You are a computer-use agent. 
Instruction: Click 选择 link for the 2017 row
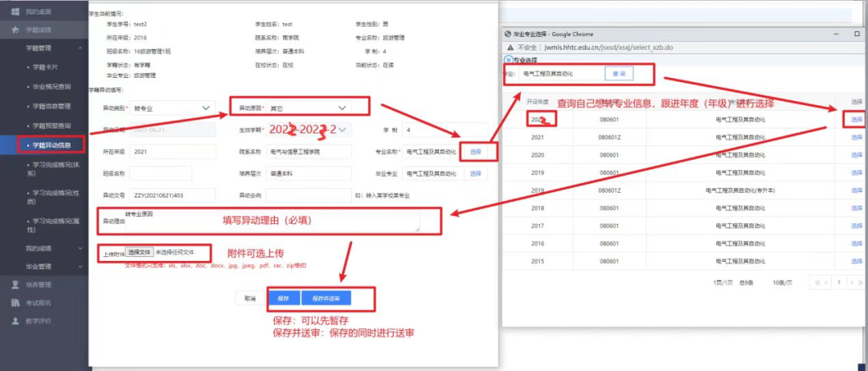pyautogui.click(x=857, y=226)
